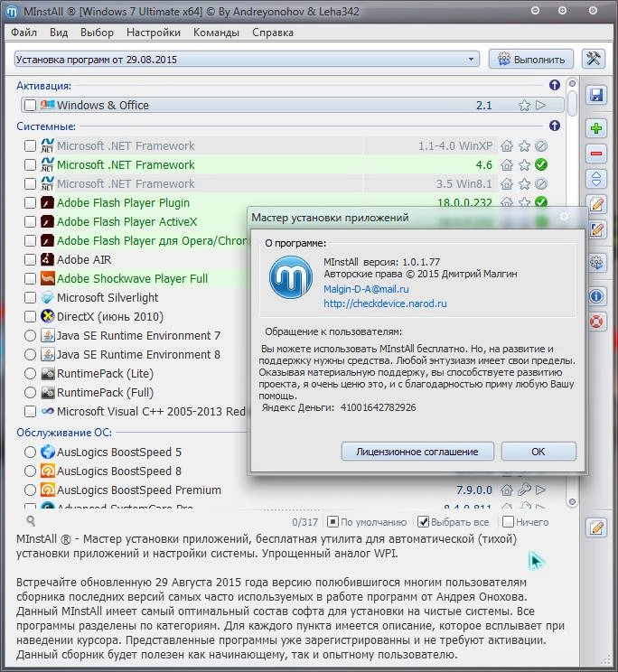Click the save floppy disk icon

coord(596,95)
